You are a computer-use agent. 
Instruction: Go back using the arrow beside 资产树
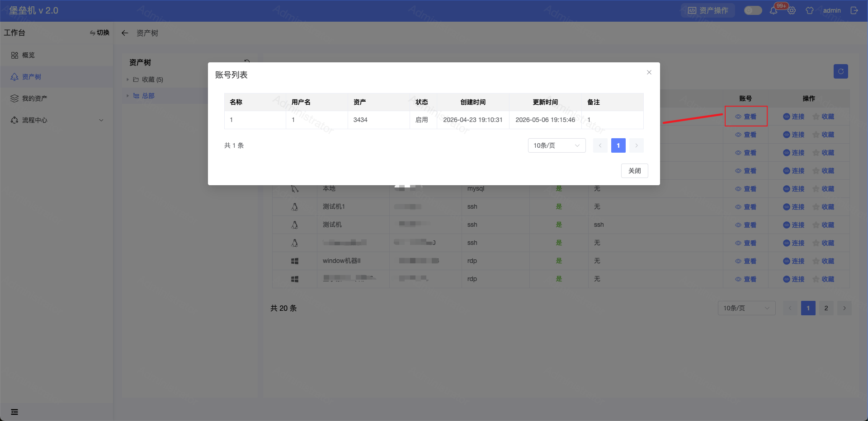tap(125, 33)
